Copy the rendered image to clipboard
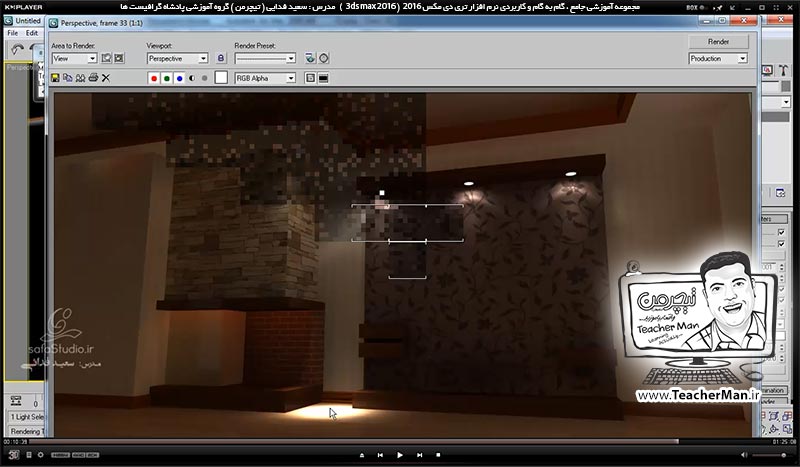Viewport: 800px width, 467px height. coord(67,78)
